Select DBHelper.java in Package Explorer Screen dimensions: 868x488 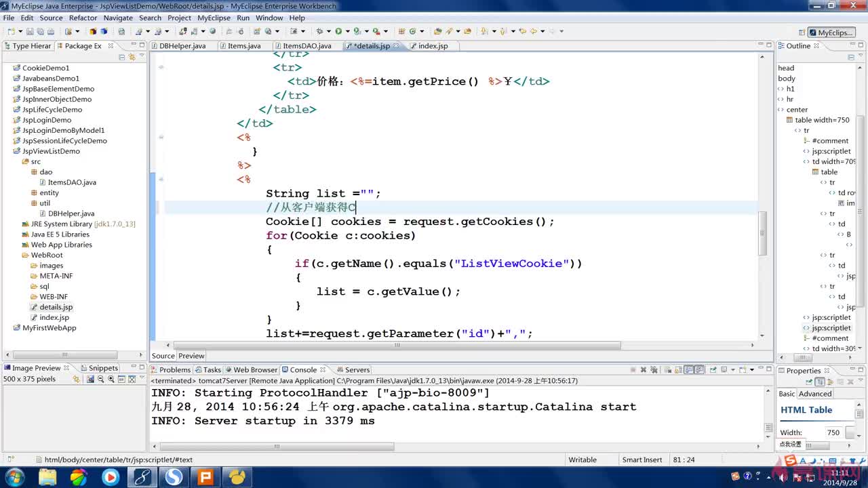coord(71,213)
